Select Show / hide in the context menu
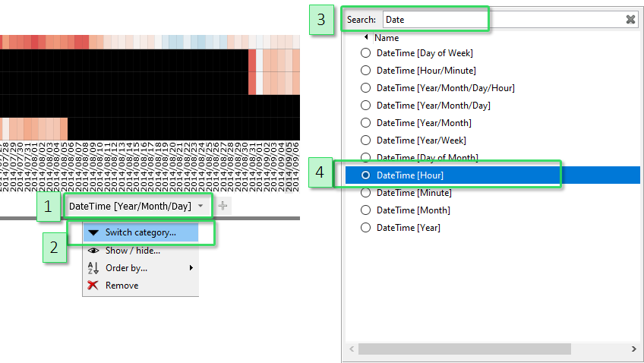 (x=133, y=251)
